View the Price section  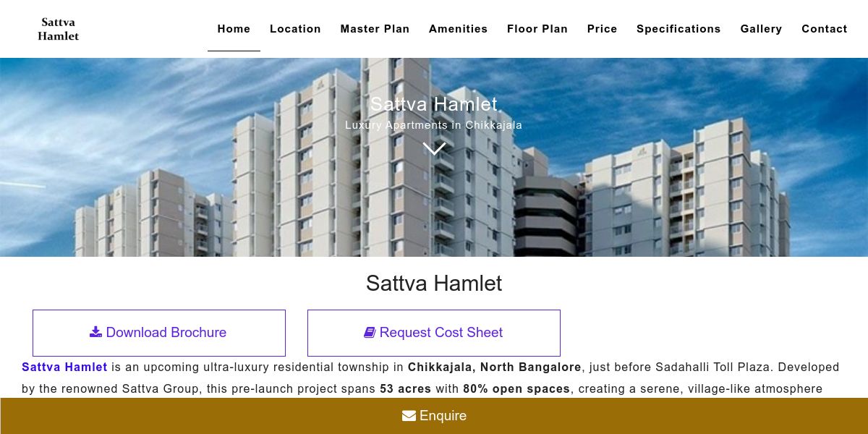tap(602, 29)
